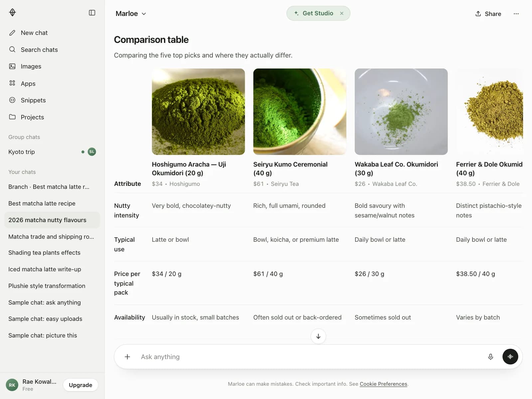Open the Images section
This screenshot has height=399, width=532.
[52, 66]
